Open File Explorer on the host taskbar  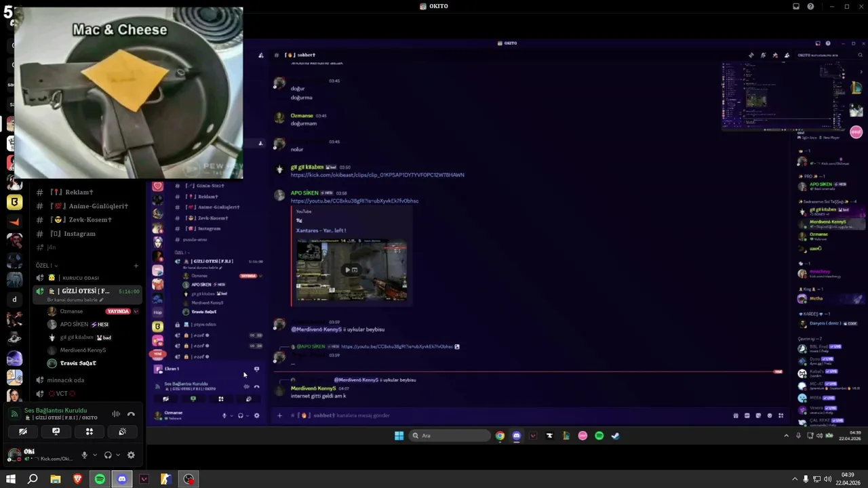click(x=56, y=479)
